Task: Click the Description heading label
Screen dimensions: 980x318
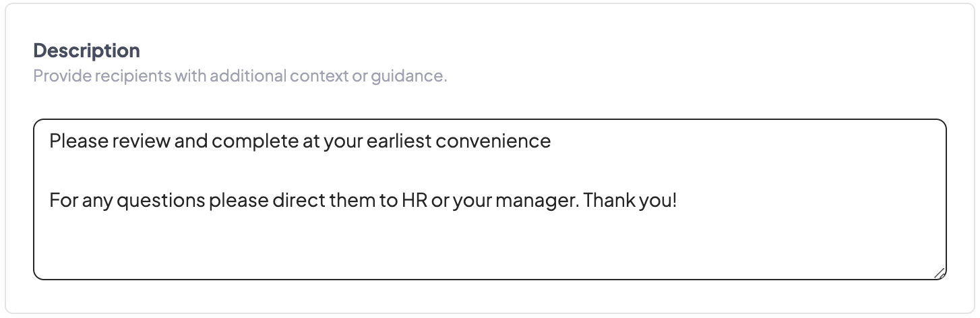Action: pos(86,51)
